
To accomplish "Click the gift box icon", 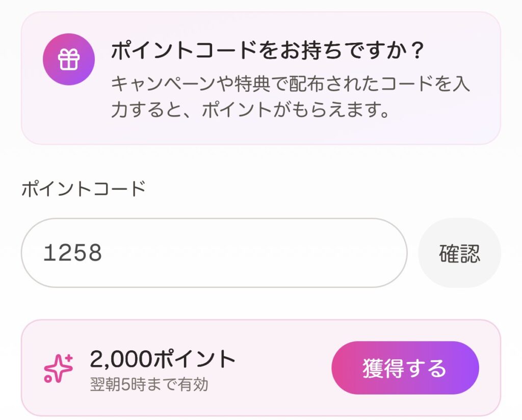I will pos(68,59).
